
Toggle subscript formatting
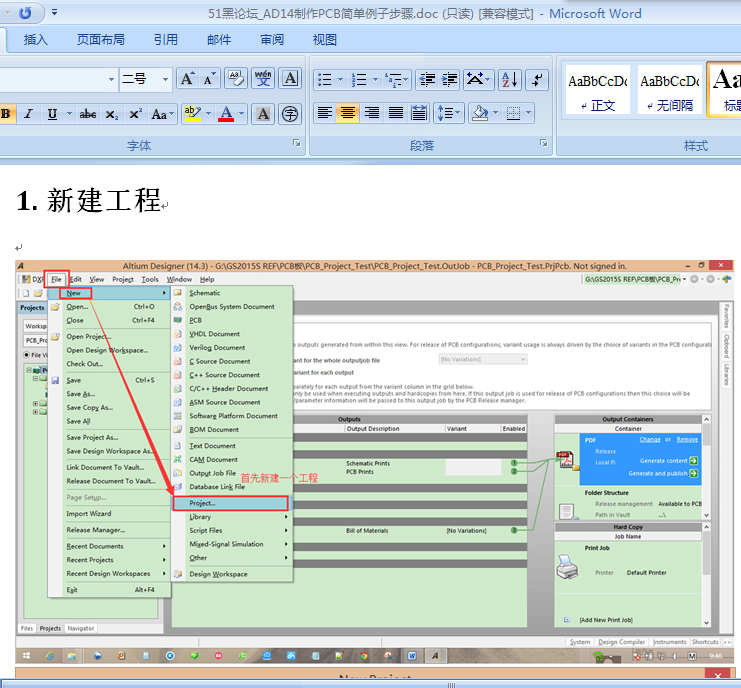(x=112, y=113)
